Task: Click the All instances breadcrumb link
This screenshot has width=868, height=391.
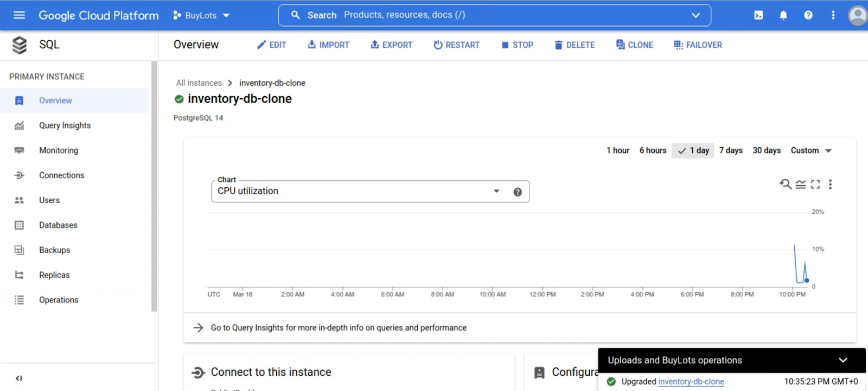Action: click(199, 83)
